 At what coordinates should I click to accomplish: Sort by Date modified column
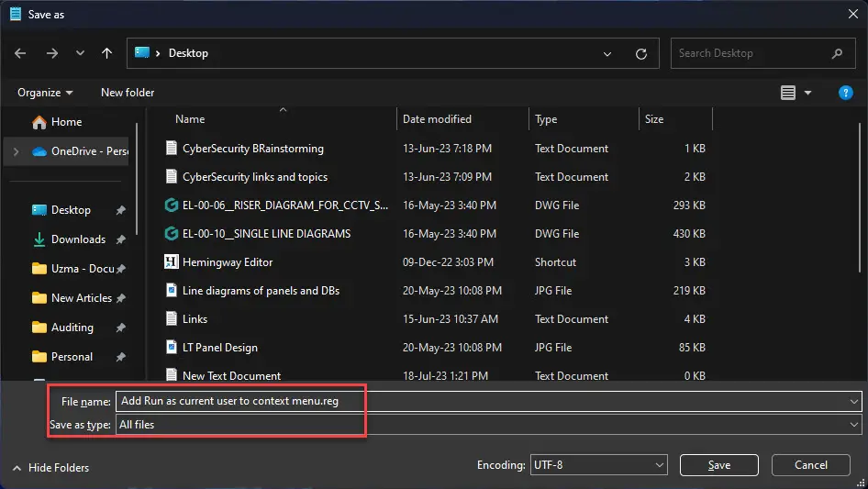[x=437, y=119]
